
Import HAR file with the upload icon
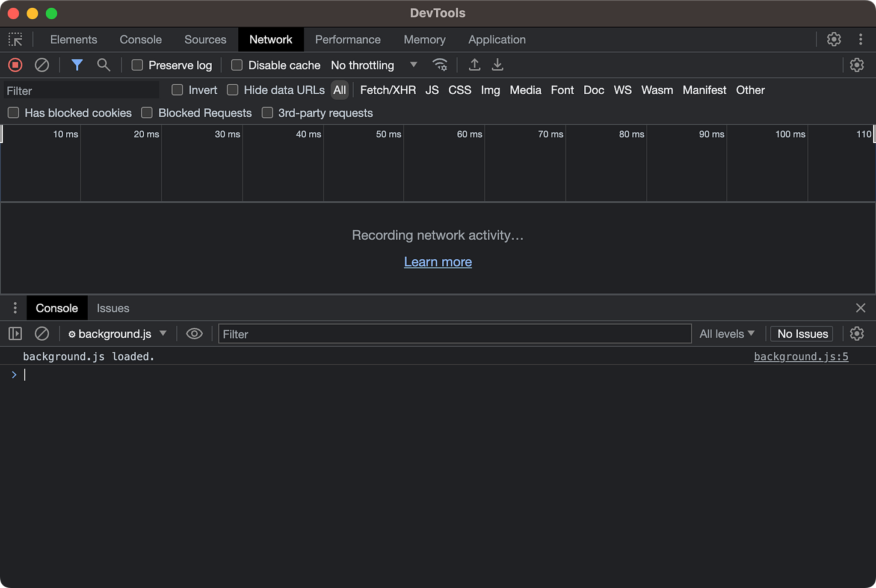point(475,65)
